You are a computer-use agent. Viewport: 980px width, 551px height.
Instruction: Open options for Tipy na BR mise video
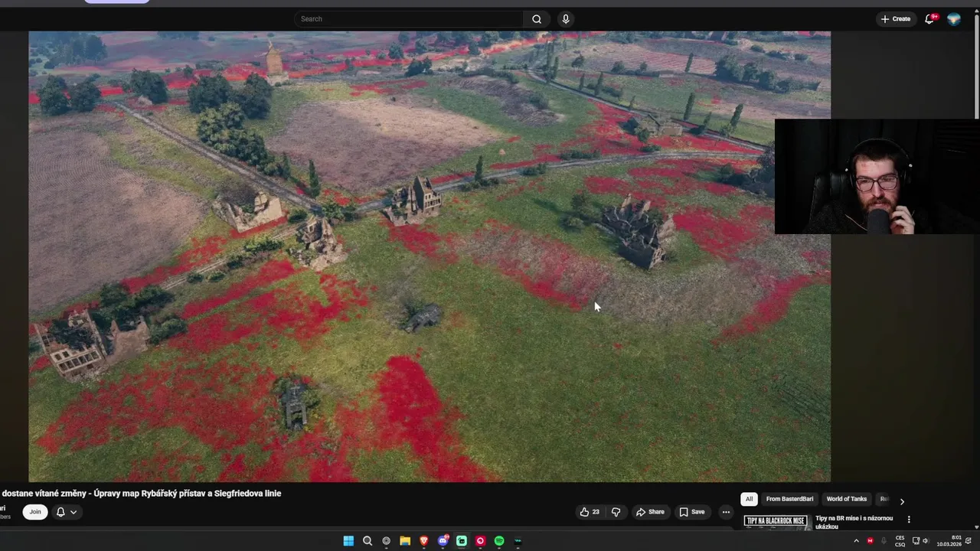(x=909, y=520)
